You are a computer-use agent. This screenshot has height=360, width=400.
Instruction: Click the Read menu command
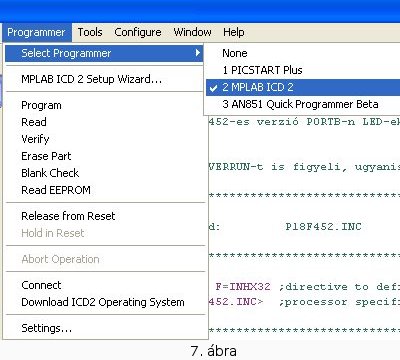[x=105, y=122]
